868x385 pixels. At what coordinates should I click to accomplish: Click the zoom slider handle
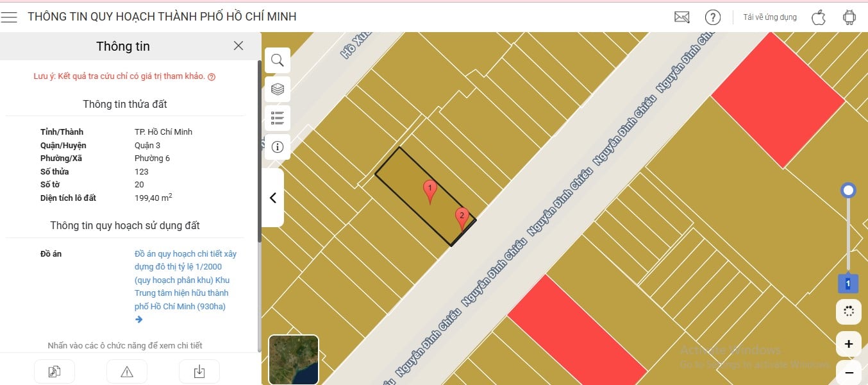[x=849, y=190]
